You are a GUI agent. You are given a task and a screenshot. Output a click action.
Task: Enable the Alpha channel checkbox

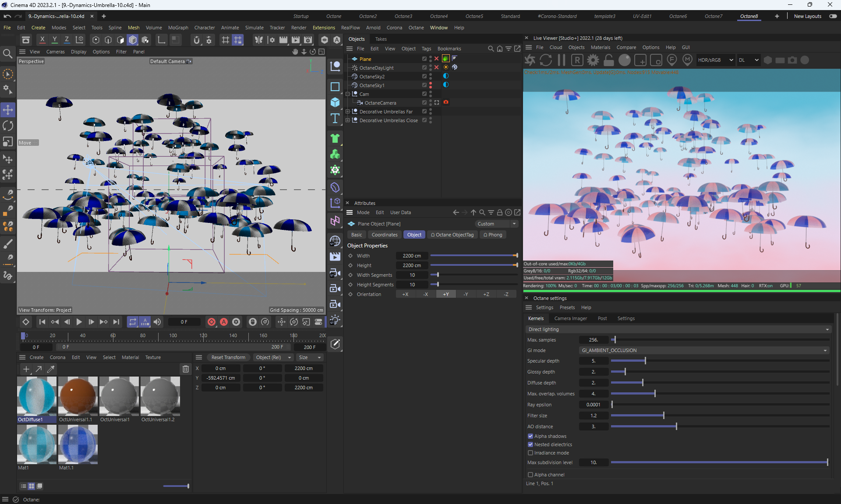pos(530,475)
